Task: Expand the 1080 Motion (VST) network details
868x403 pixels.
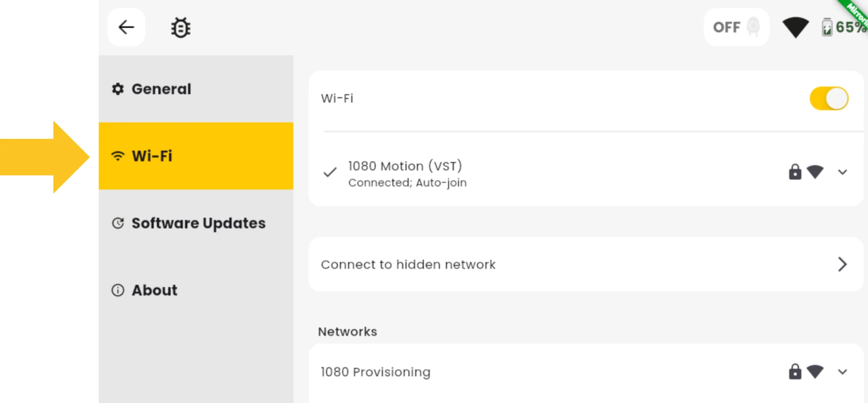Action: (x=842, y=172)
